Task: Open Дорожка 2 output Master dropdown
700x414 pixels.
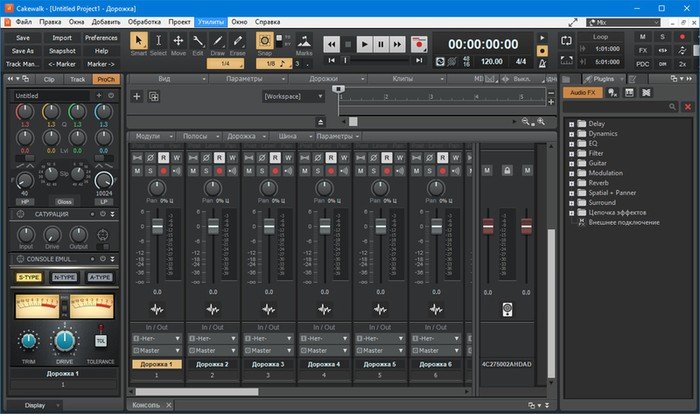Action: 212,351
